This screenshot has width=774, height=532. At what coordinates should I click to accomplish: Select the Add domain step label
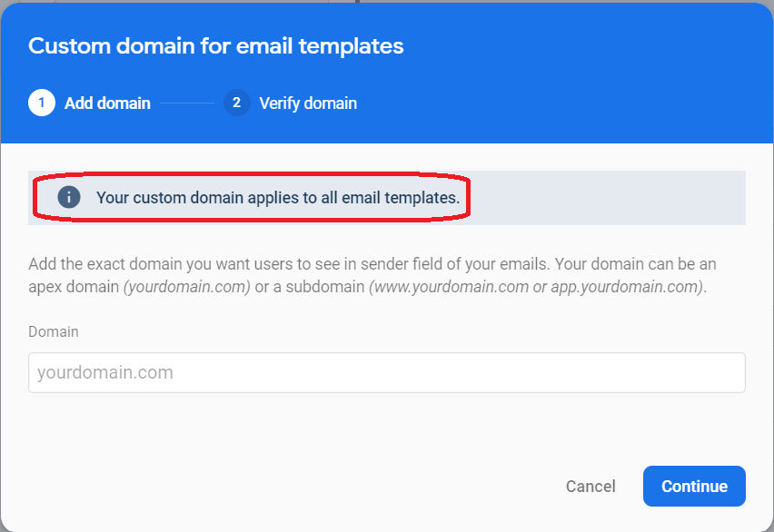pyautogui.click(x=107, y=103)
